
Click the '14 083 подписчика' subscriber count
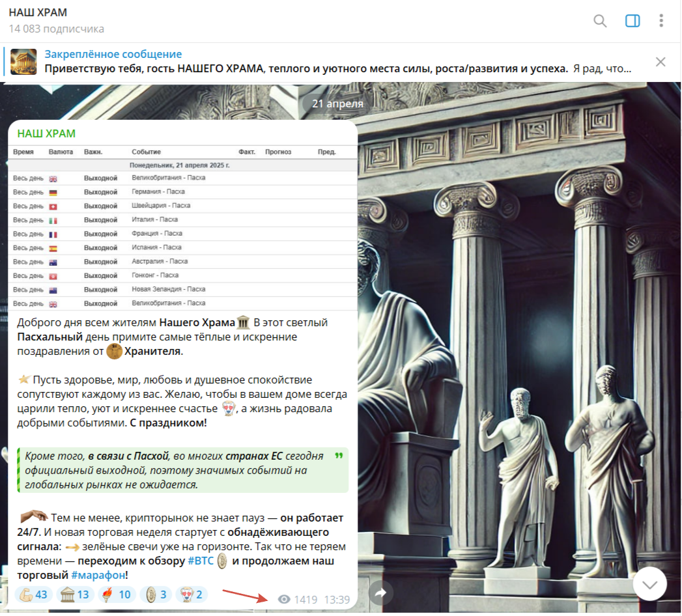tap(57, 29)
